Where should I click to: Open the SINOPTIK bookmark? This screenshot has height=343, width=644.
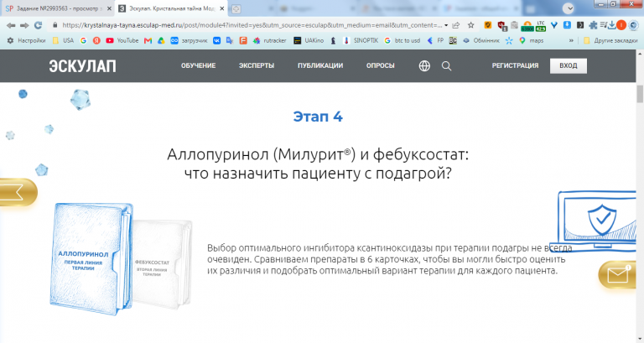point(361,40)
